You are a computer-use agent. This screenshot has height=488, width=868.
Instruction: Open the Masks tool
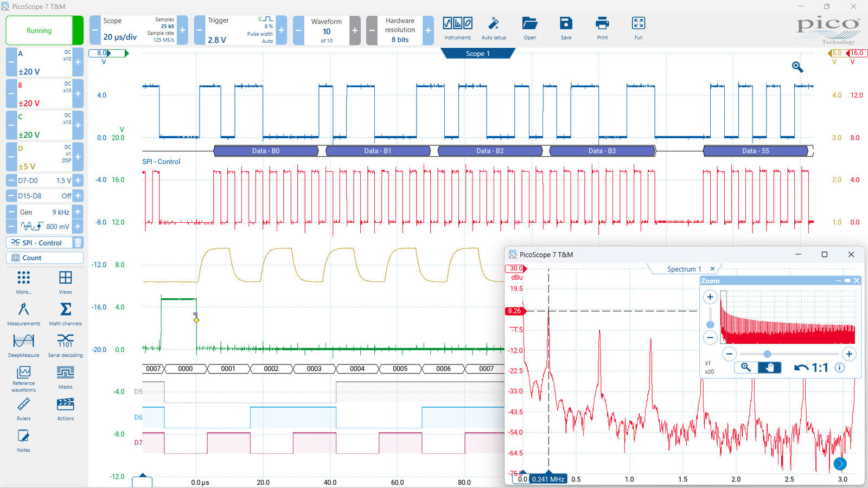tap(65, 377)
